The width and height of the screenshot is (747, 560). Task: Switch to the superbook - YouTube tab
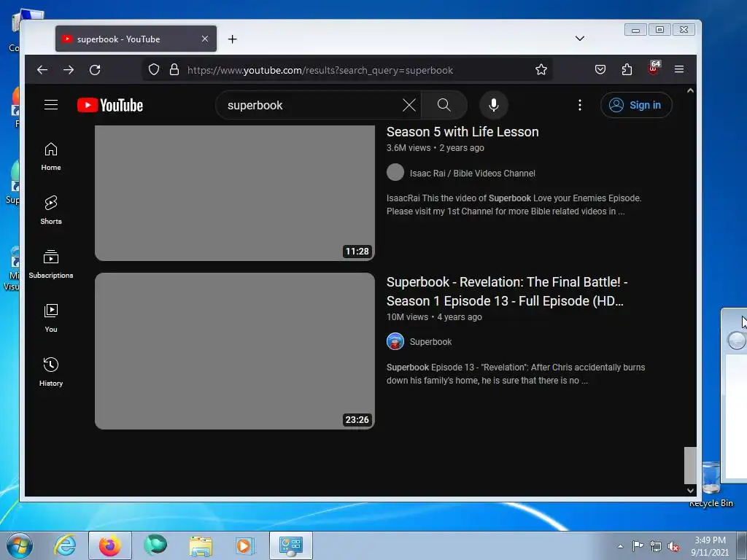pyautogui.click(x=136, y=39)
